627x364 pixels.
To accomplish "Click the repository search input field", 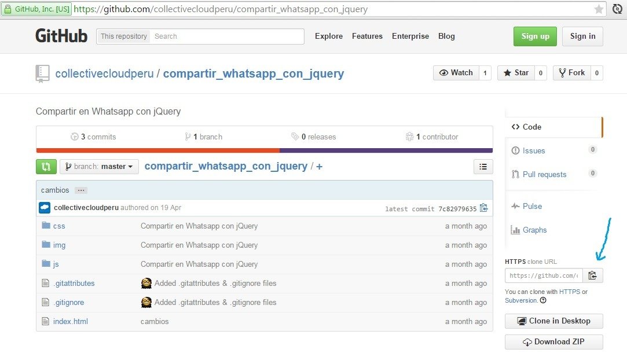I will [x=227, y=36].
